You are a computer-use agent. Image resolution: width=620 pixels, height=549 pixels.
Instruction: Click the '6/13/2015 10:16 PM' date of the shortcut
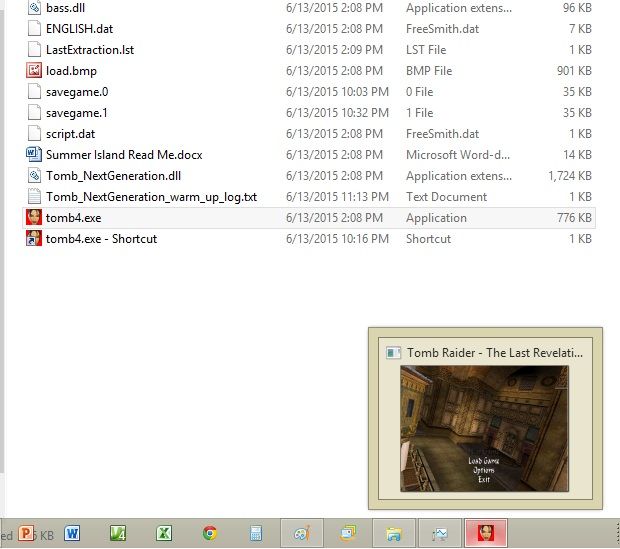tap(337, 239)
